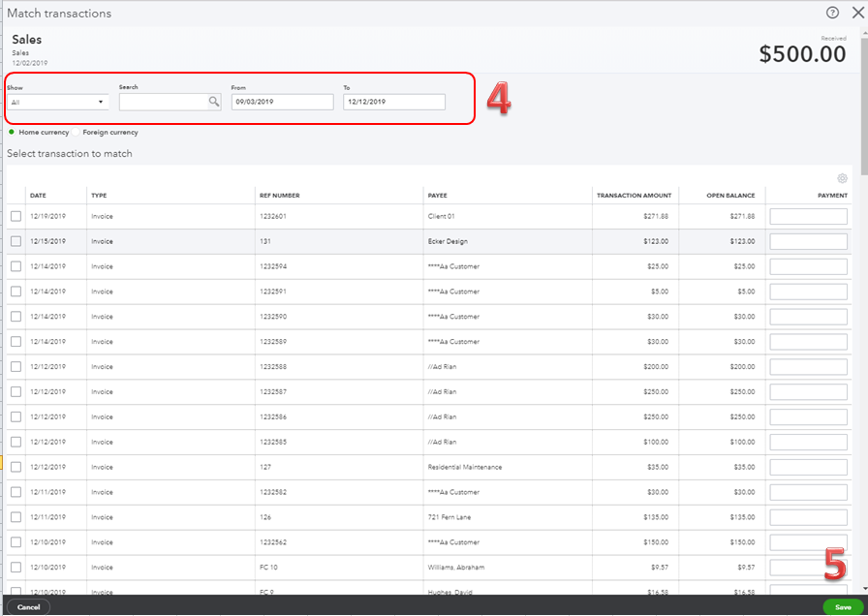Tick checkbox for Residential Maintenance invoice 127
The image size is (868, 616).
[16, 467]
